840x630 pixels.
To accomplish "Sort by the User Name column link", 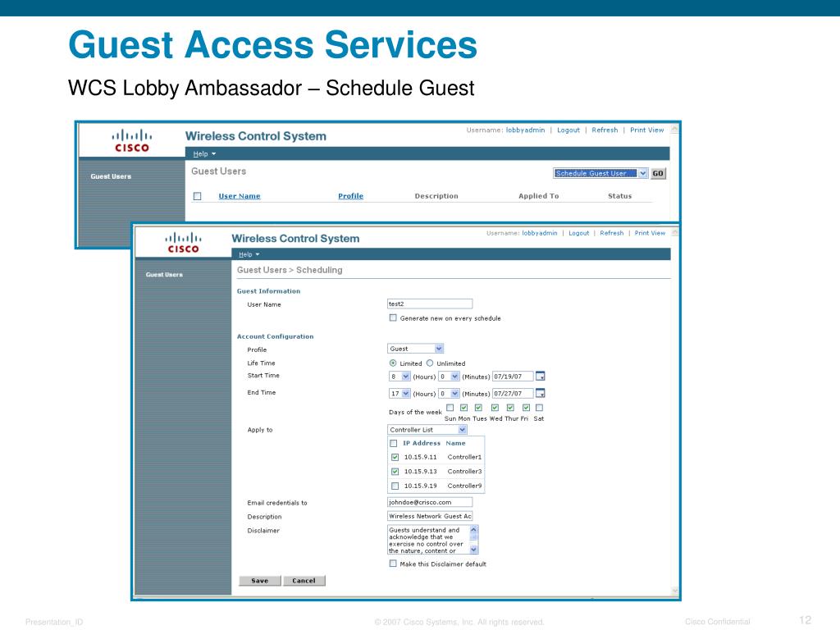I will [x=240, y=196].
